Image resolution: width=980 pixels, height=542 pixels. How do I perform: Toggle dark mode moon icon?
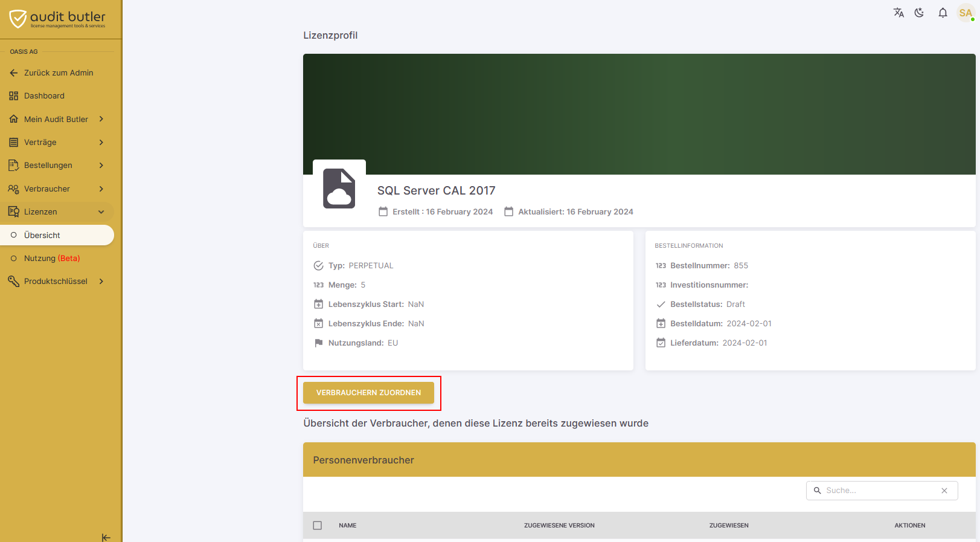(920, 13)
